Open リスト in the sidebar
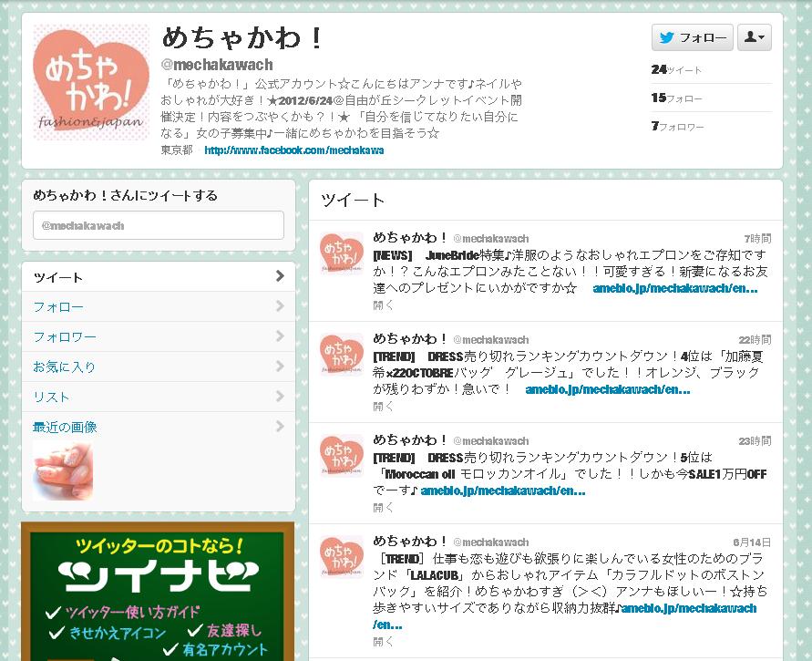The width and height of the screenshot is (812, 661). (x=158, y=397)
